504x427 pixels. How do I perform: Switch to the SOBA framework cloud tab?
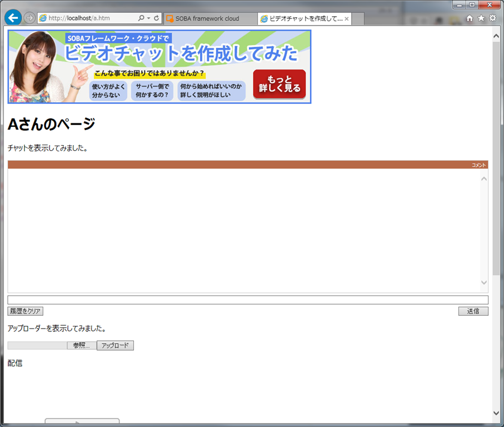coord(211,19)
